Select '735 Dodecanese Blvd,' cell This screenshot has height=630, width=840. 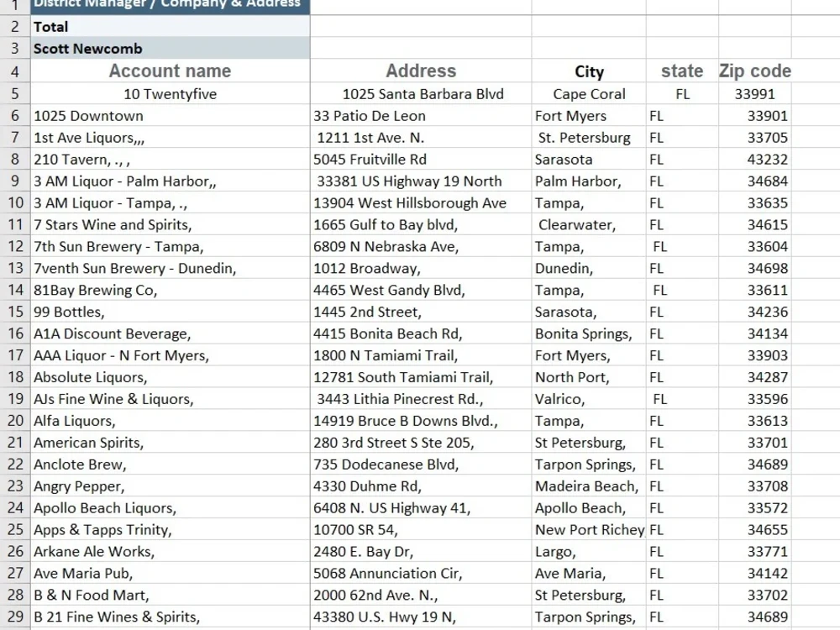[421, 464]
